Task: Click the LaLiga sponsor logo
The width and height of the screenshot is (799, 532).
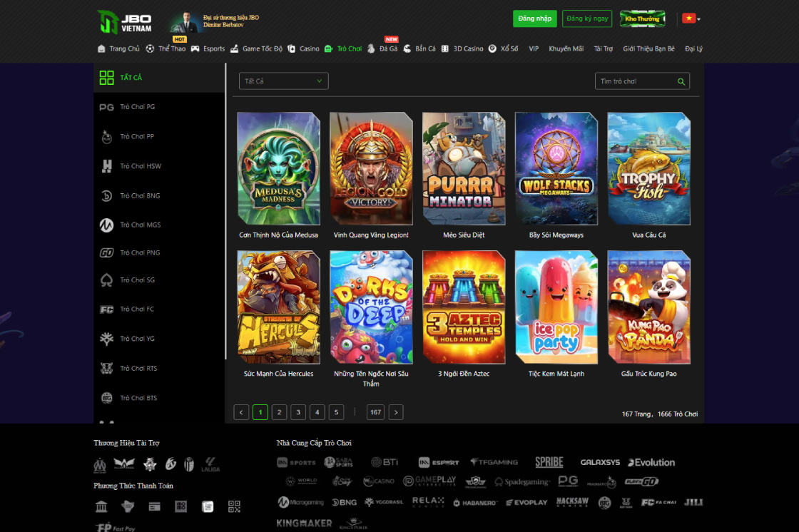Action: pyautogui.click(x=210, y=464)
